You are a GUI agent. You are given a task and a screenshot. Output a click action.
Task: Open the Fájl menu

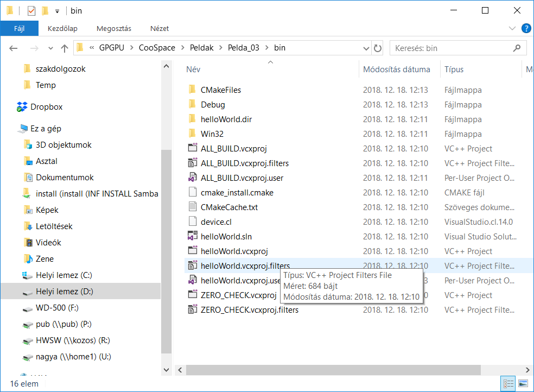19,29
